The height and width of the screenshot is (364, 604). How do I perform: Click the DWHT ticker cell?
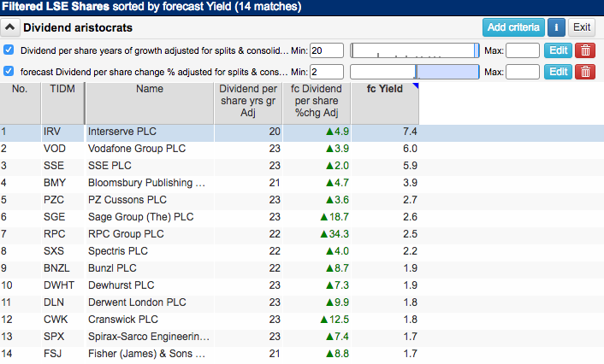tap(62, 285)
